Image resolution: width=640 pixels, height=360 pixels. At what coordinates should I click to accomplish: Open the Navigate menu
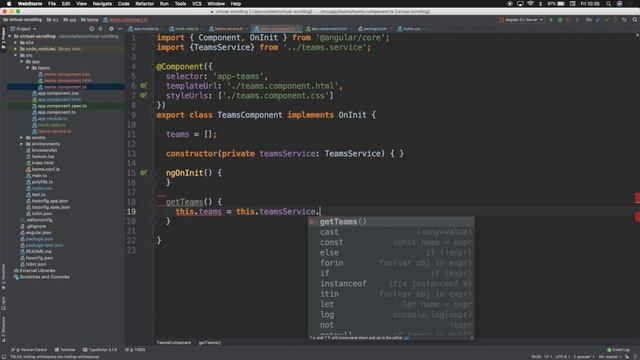click(x=102, y=4)
